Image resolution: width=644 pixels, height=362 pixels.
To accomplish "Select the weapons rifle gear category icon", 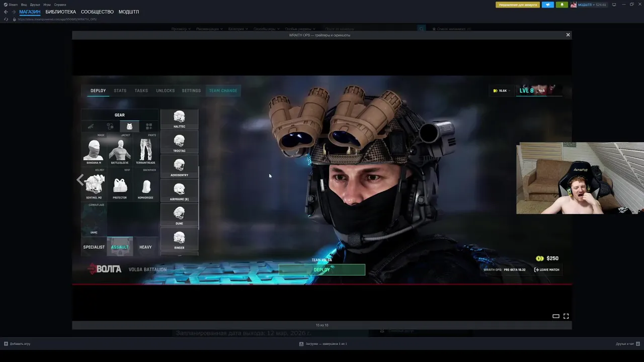I will click(91, 126).
